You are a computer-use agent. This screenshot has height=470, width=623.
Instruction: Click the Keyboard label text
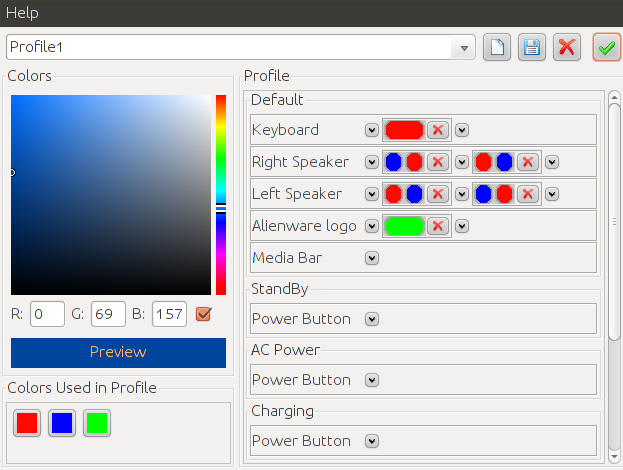click(x=285, y=130)
